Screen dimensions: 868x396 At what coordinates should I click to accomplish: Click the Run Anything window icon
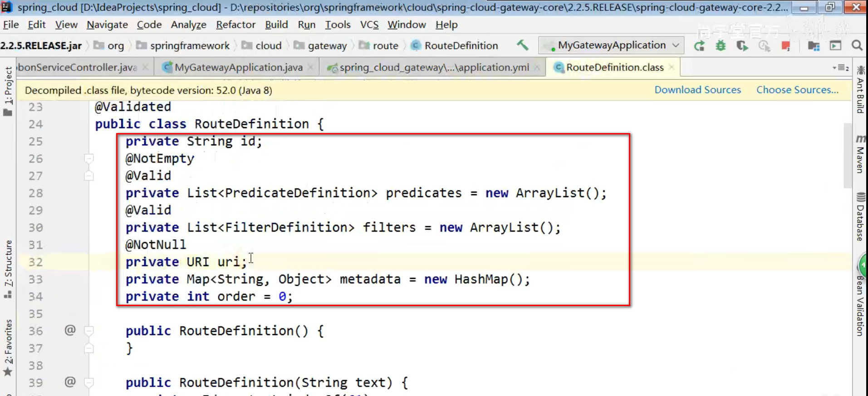(x=835, y=45)
